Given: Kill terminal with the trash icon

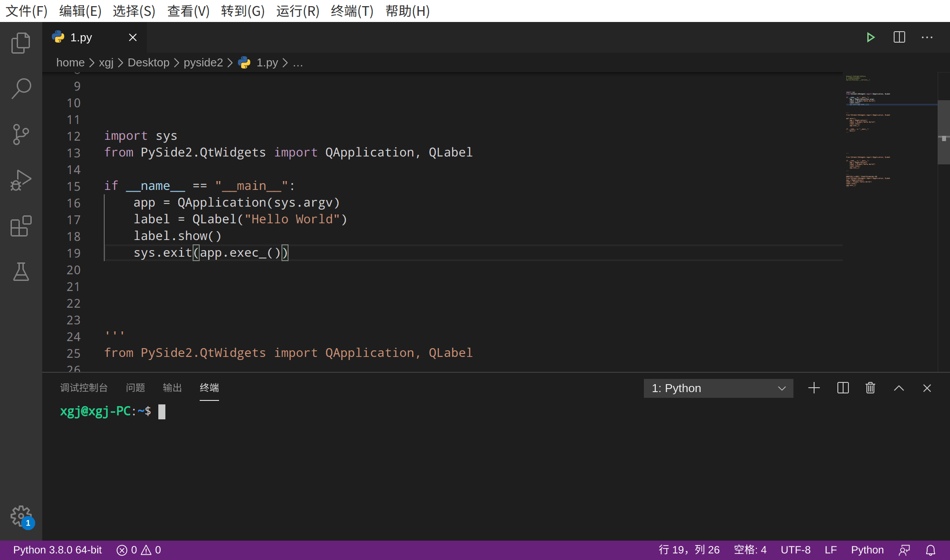Looking at the screenshot, I should click(x=870, y=388).
